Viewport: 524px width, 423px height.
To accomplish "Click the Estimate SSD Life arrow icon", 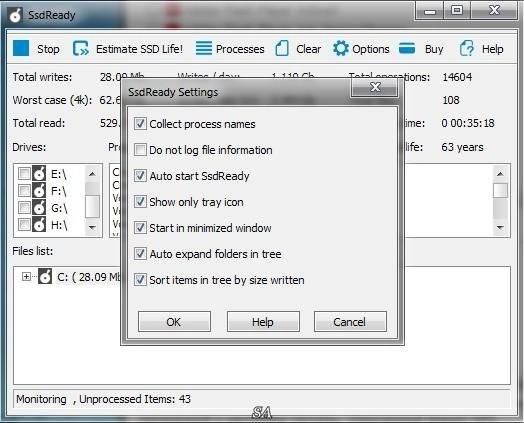I will (81, 48).
